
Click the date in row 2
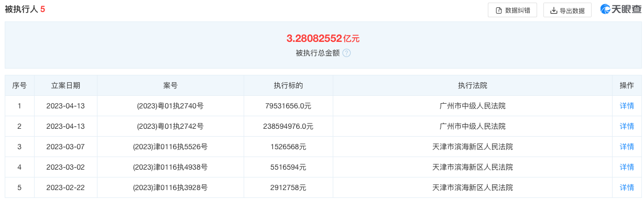66,126
